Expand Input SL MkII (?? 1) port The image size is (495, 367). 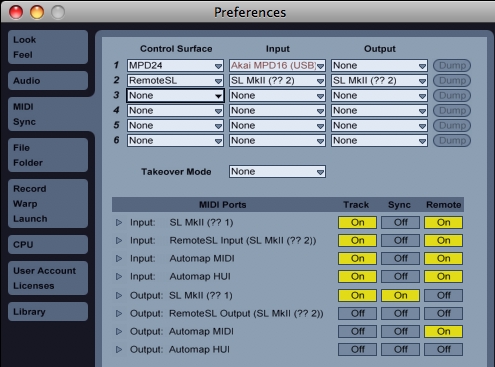[119, 222]
